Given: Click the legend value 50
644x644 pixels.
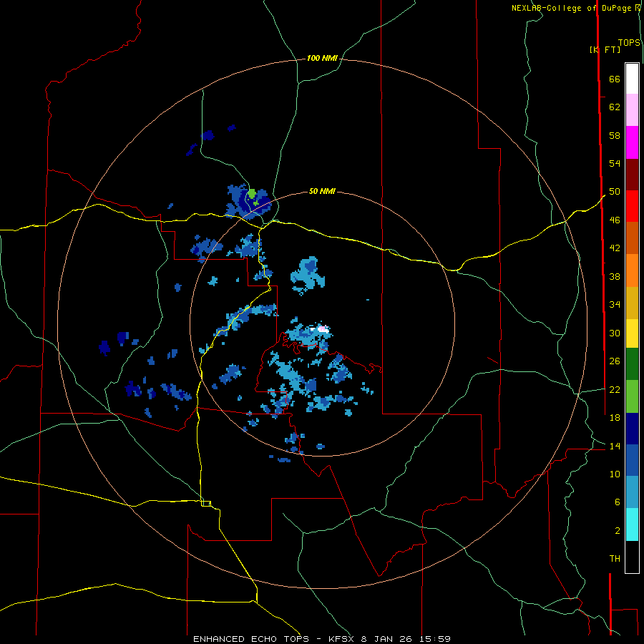Looking at the screenshot, I should [x=615, y=191].
